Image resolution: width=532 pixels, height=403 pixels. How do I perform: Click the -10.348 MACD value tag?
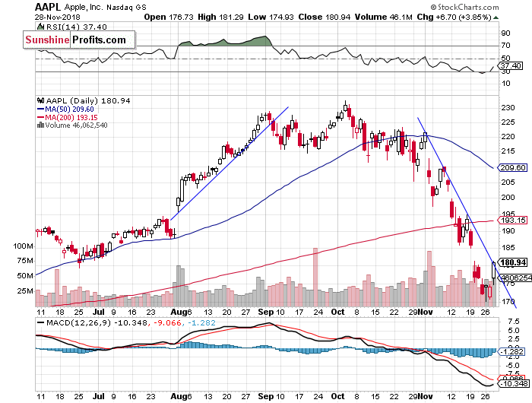[515, 384]
